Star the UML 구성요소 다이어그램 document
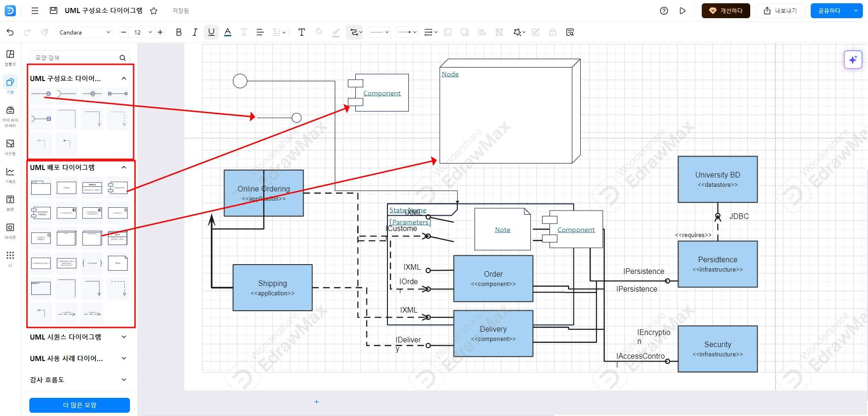 click(154, 11)
